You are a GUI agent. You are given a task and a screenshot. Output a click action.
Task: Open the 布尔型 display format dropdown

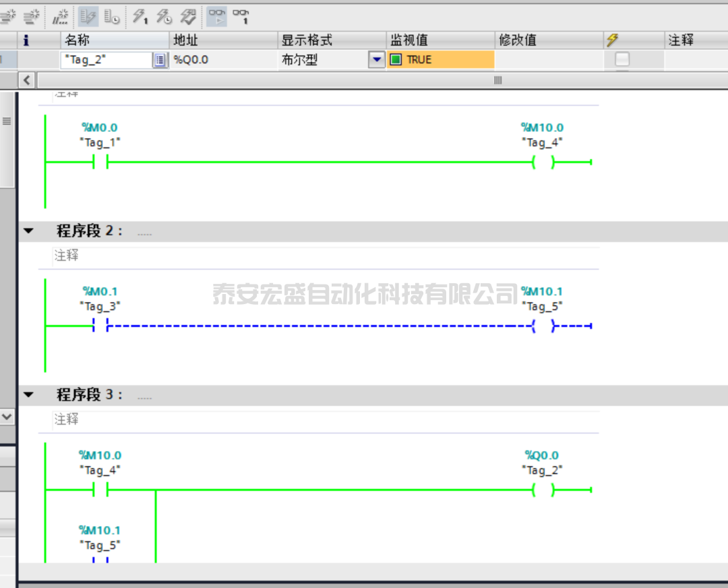point(377,60)
